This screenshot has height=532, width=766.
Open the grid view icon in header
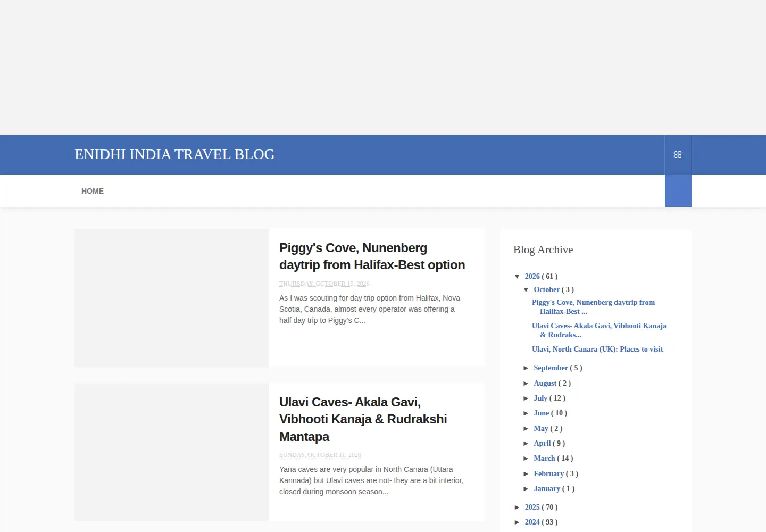(x=678, y=155)
